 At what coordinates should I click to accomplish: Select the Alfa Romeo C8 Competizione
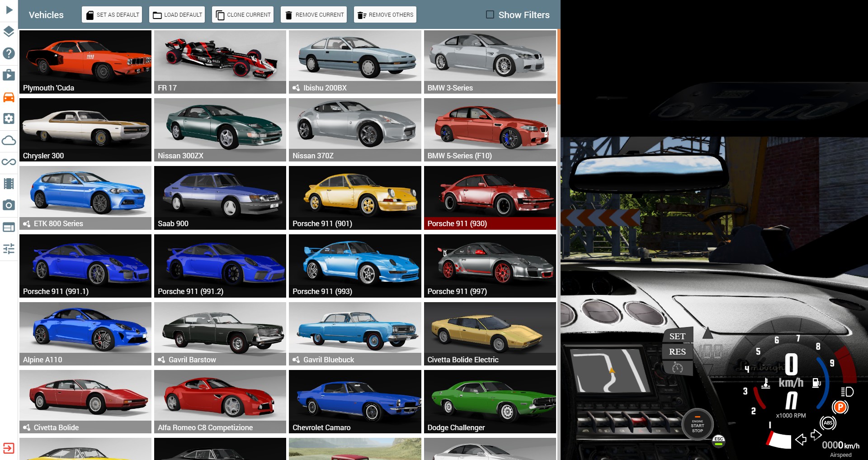220,402
